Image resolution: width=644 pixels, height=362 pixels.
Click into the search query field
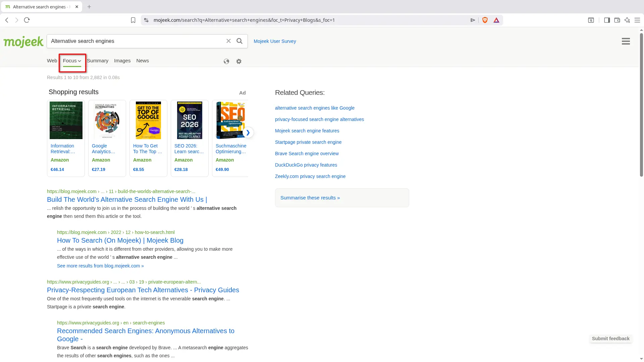point(136,41)
